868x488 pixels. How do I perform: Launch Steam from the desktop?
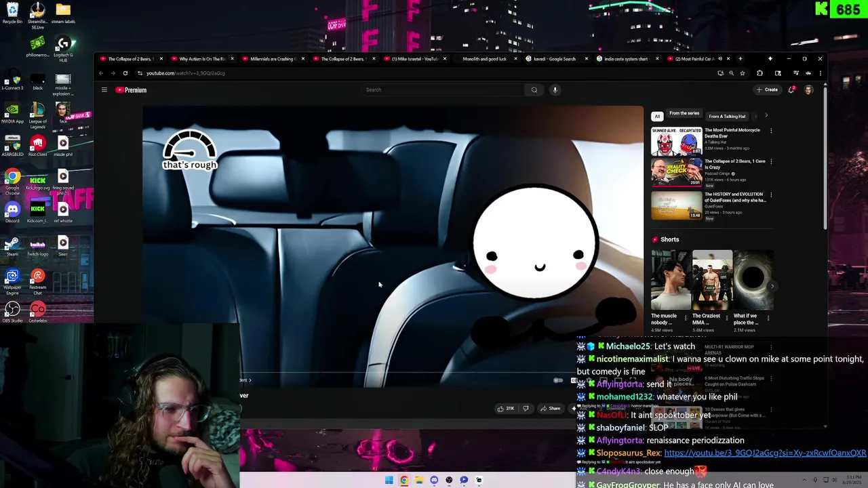(x=12, y=245)
